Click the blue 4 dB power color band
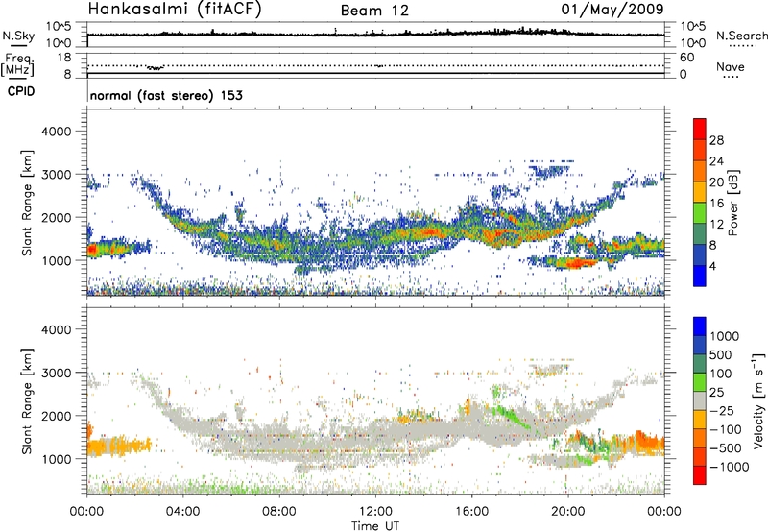This screenshot has height=532, width=768. click(700, 276)
